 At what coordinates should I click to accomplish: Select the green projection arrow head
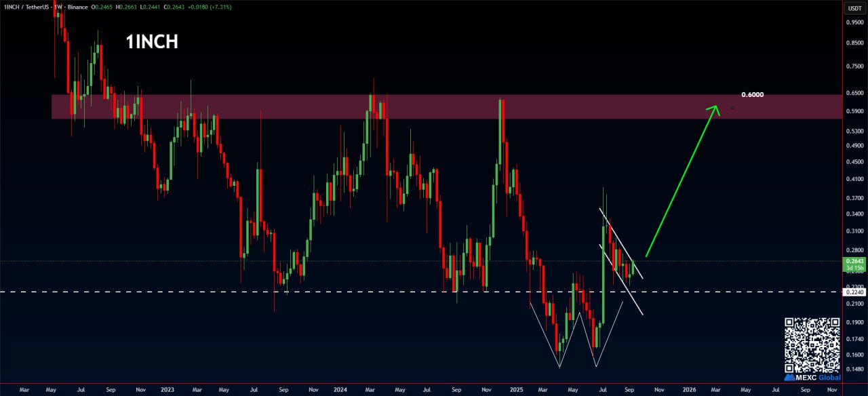click(714, 108)
